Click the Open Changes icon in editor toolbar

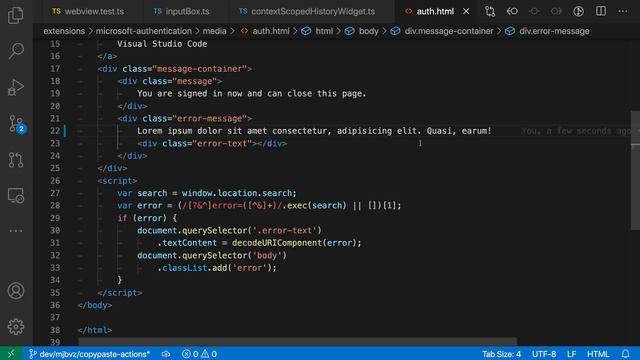click(490, 11)
